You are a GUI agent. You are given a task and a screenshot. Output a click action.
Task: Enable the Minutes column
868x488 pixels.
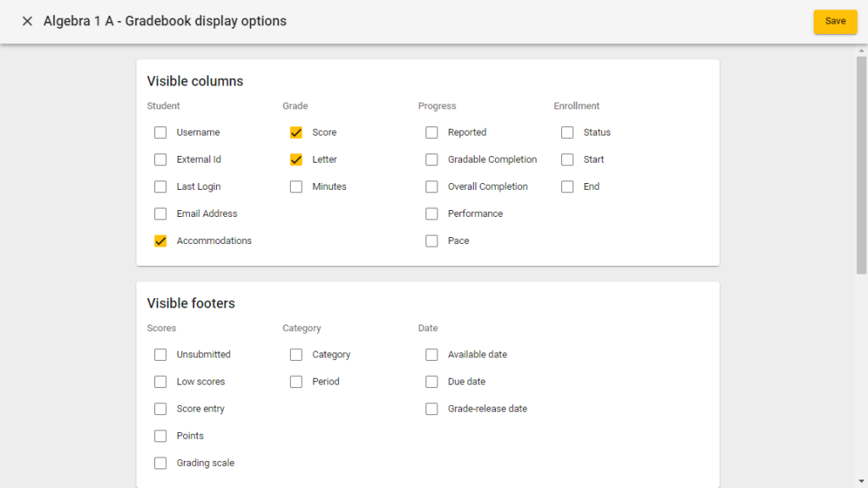coord(296,186)
